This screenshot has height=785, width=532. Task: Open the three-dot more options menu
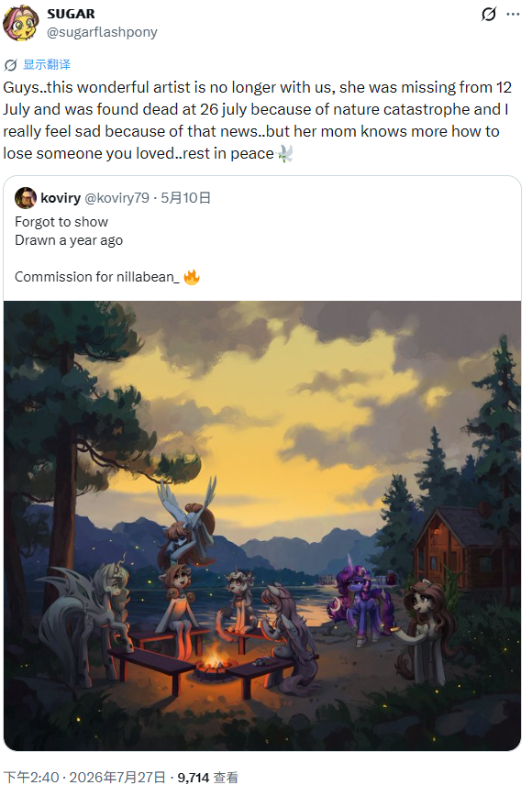coord(513,14)
